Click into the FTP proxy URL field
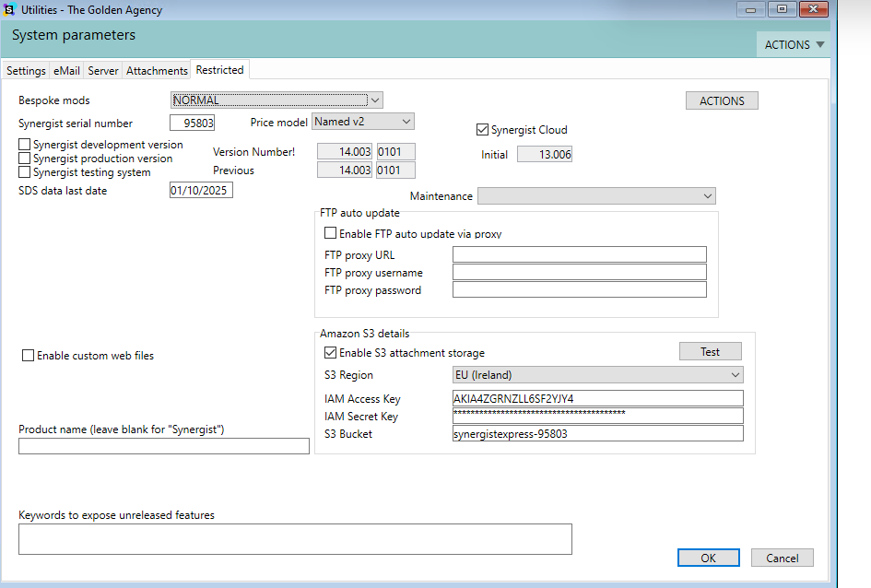 pos(579,255)
